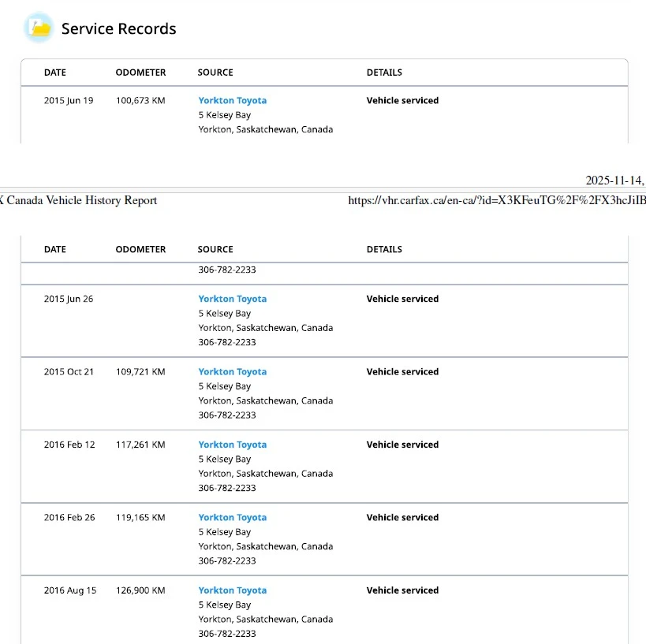Select the date 2015 Jun 26
The width and height of the screenshot is (646, 644).
coord(69,299)
